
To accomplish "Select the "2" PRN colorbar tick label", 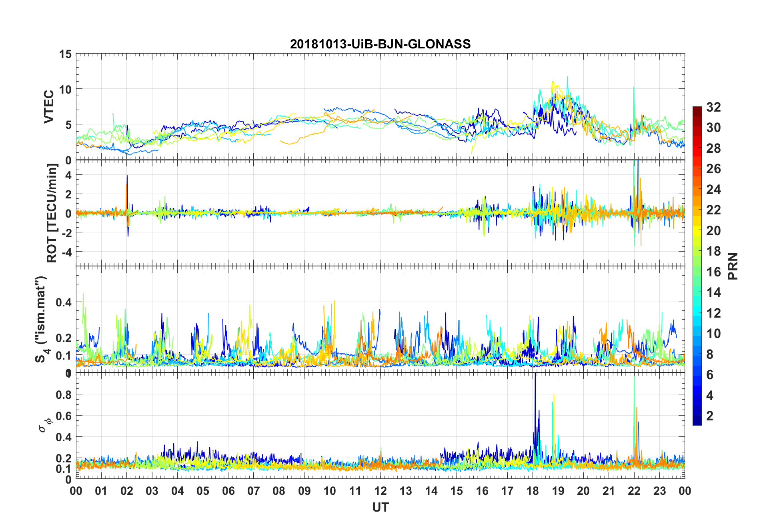I will (x=710, y=416).
